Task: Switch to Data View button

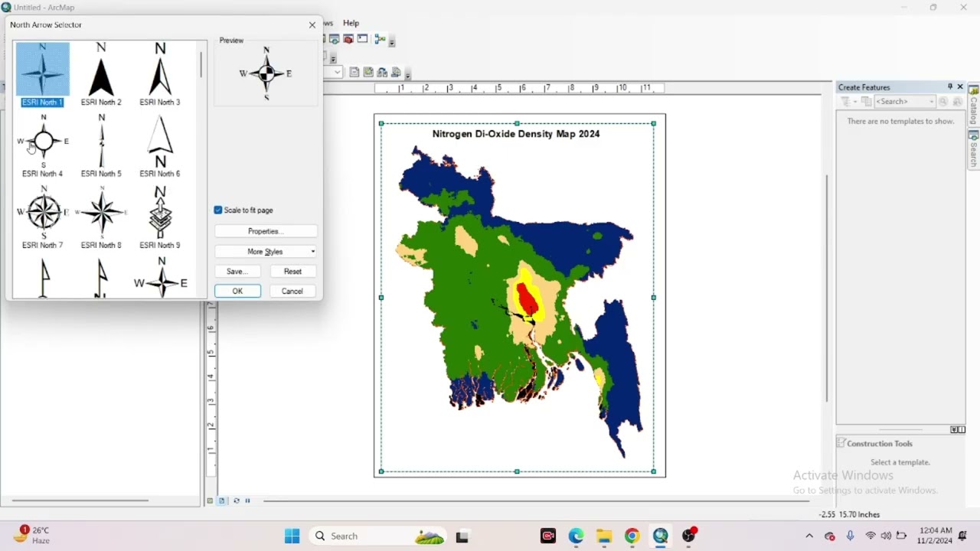Action: 210,501
